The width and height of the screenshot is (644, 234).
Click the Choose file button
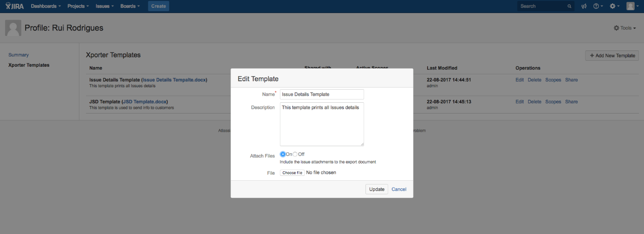click(292, 173)
